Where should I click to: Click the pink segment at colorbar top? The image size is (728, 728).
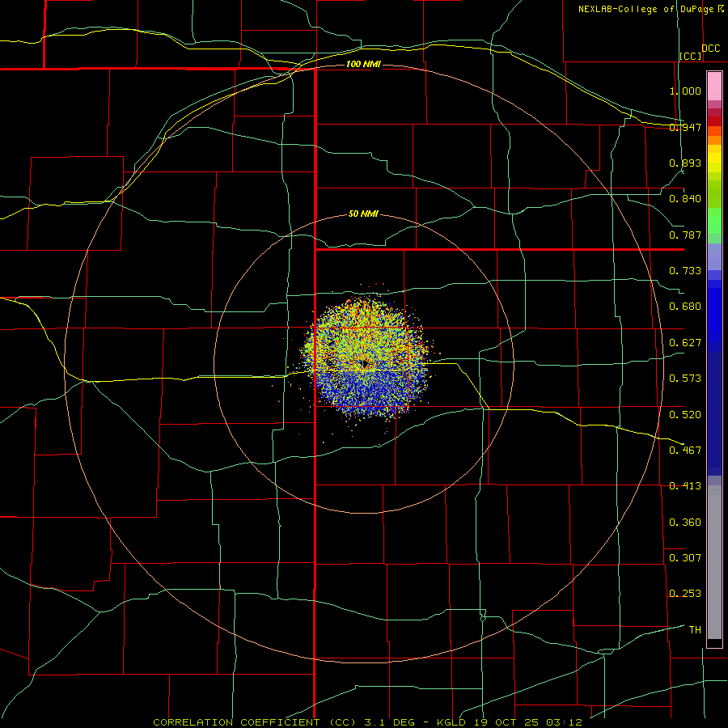[x=714, y=87]
